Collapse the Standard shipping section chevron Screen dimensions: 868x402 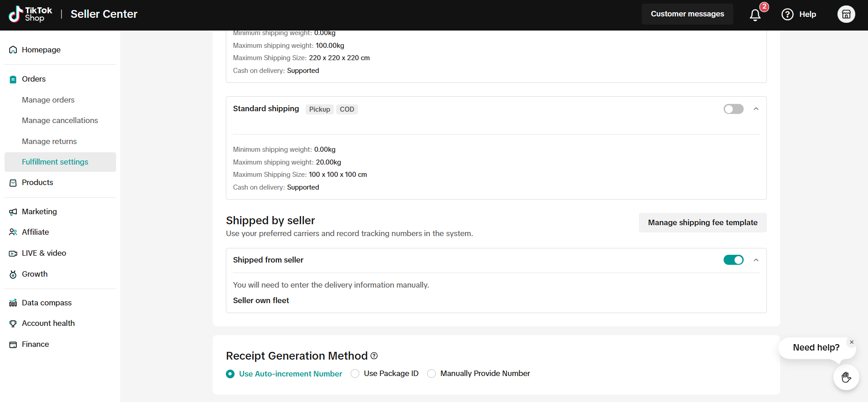pos(756,109)
